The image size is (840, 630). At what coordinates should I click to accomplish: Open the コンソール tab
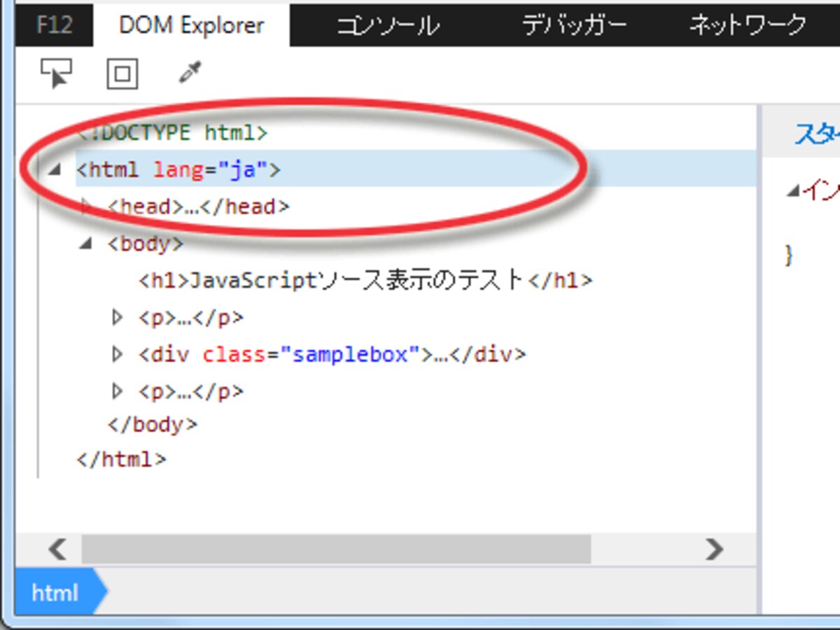point(388,25)
